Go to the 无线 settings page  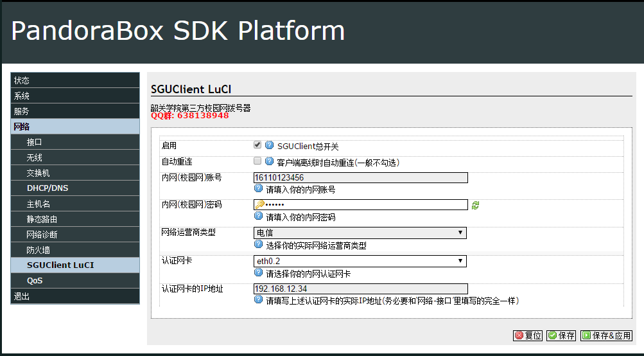click(x=75, y=157)
